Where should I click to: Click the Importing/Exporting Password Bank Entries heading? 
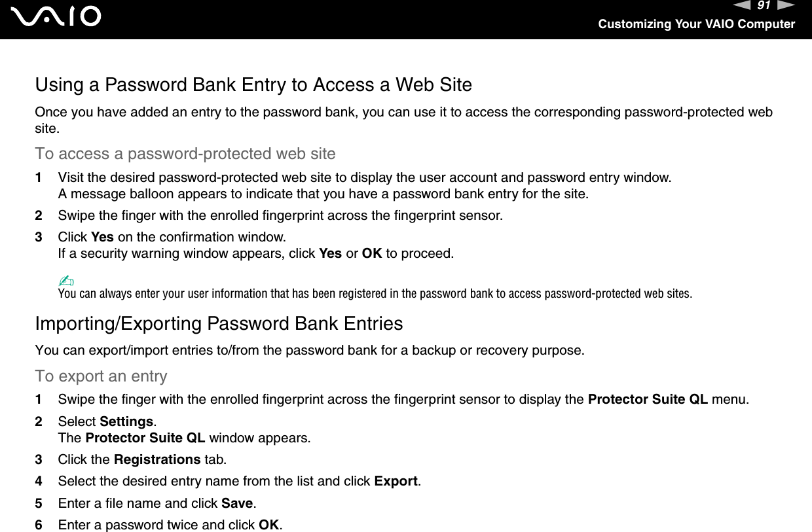[219, 324]
